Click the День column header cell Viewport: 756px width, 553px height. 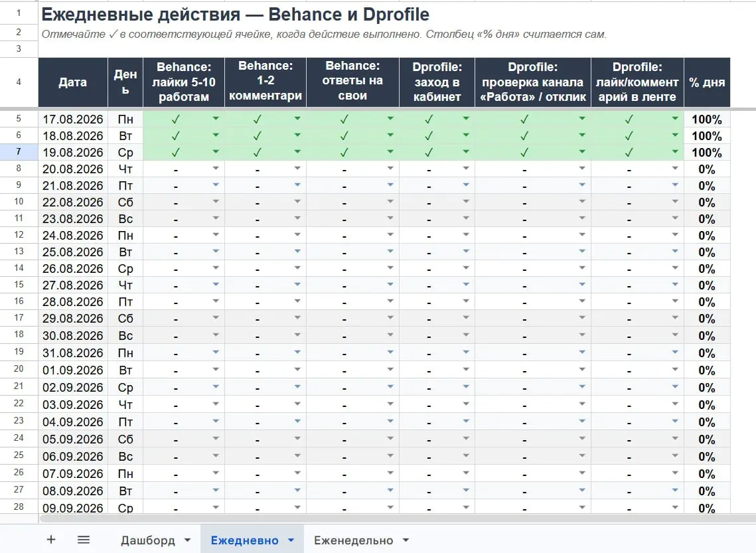125,82
